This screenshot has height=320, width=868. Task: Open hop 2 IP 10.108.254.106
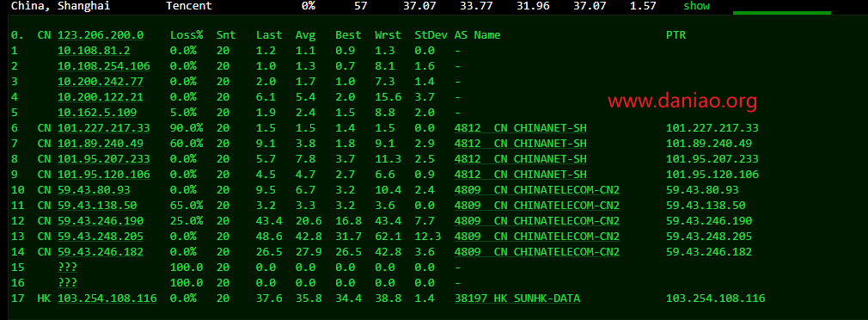(x=104, y=66)
